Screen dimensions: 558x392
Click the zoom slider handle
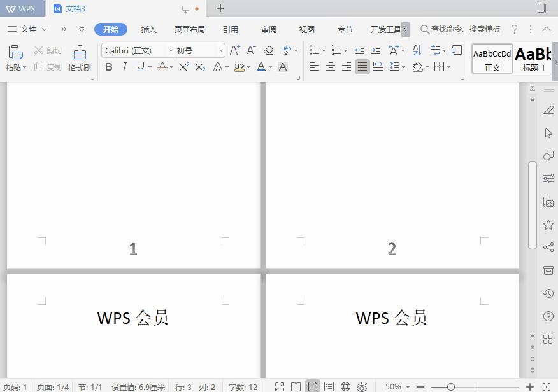click(450, 387)
